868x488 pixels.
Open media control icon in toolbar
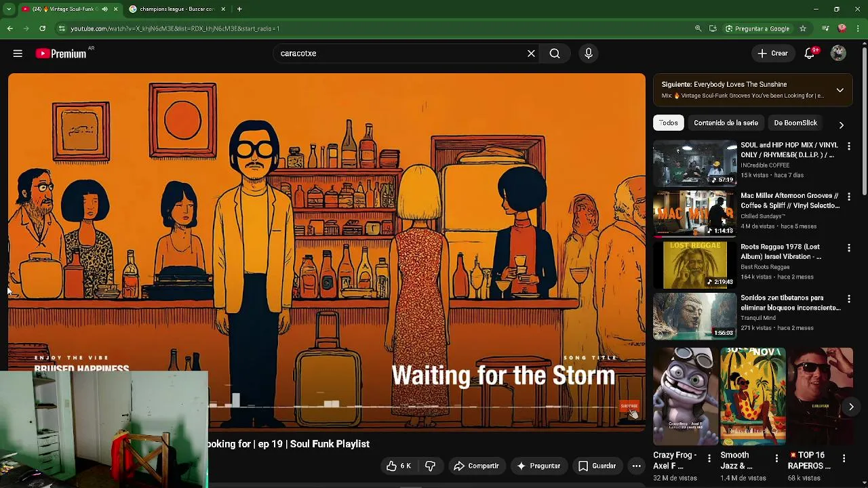(825, 28)
